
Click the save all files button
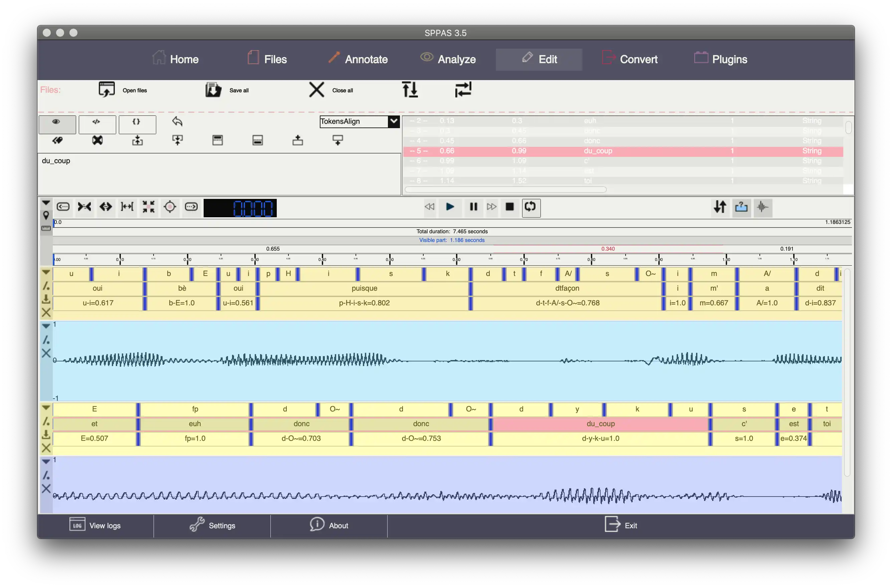click(x=213, y=90)
